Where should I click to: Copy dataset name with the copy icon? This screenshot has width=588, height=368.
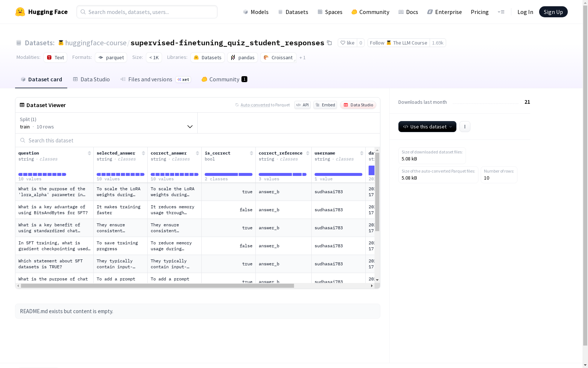(329, 43)
